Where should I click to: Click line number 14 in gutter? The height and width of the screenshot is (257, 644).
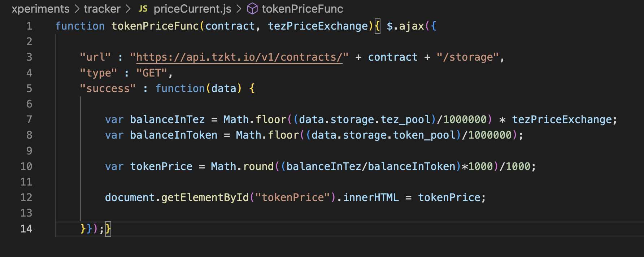(x=26, y=229)
